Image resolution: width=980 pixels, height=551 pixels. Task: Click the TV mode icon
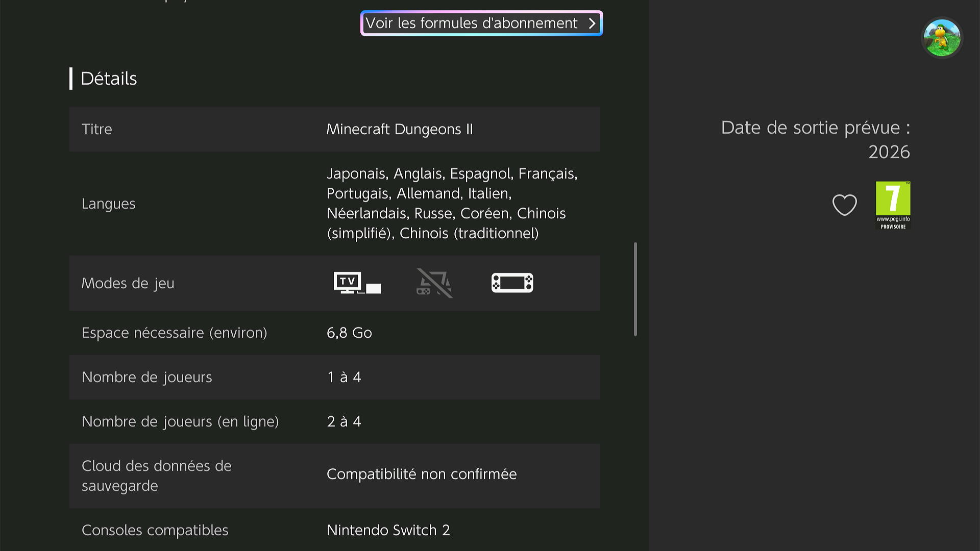click(x=357, y=283)
